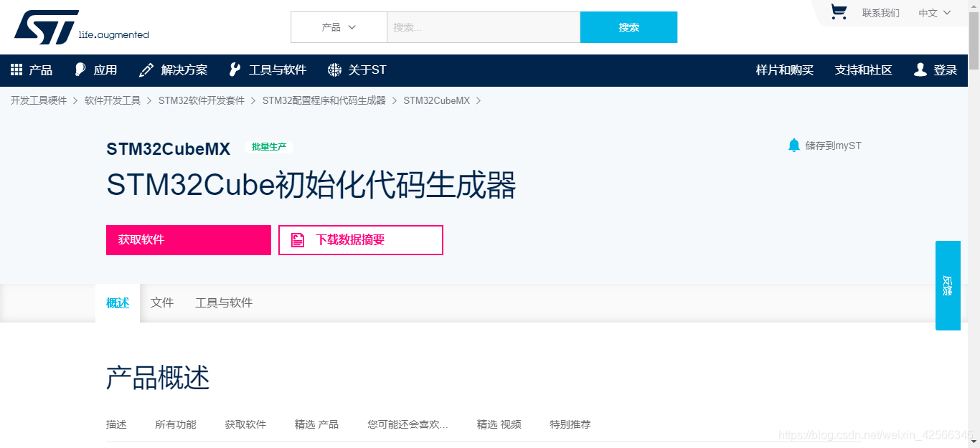Click the search input field
Screen dimensions: 980x448
[484, 27]
